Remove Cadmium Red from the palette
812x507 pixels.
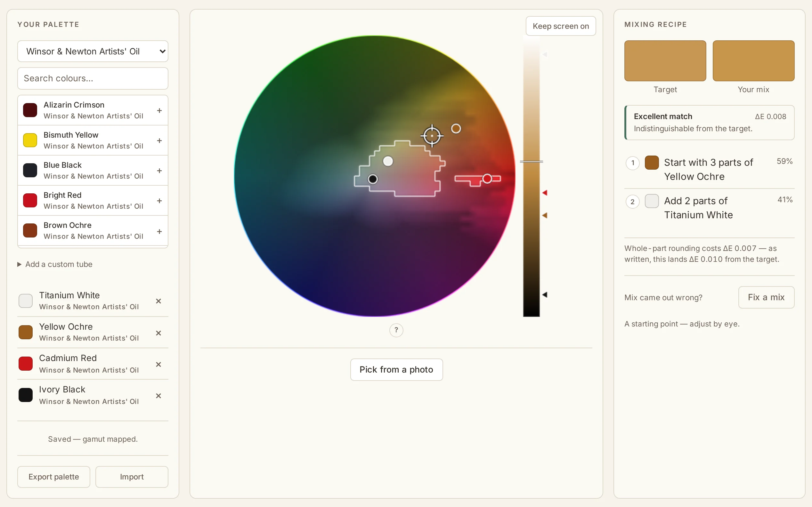point(158,364)
